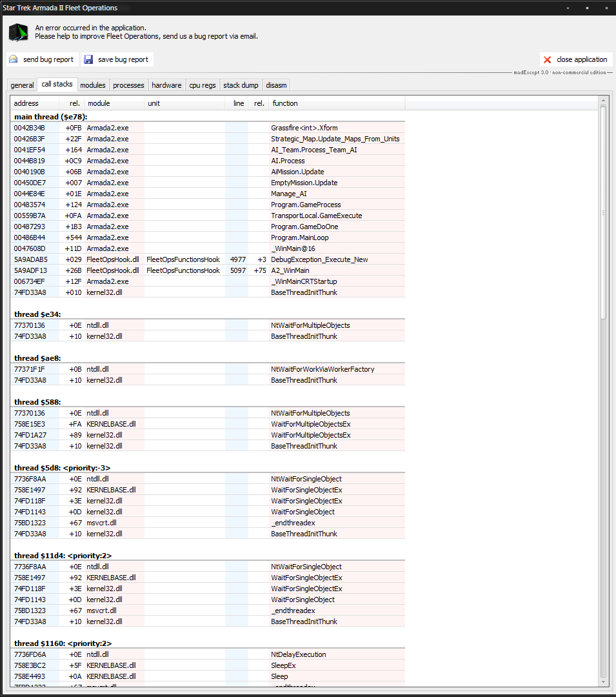Select the Program.GameDoOne row
The image size is (616, 697).
tap(208, 227)
